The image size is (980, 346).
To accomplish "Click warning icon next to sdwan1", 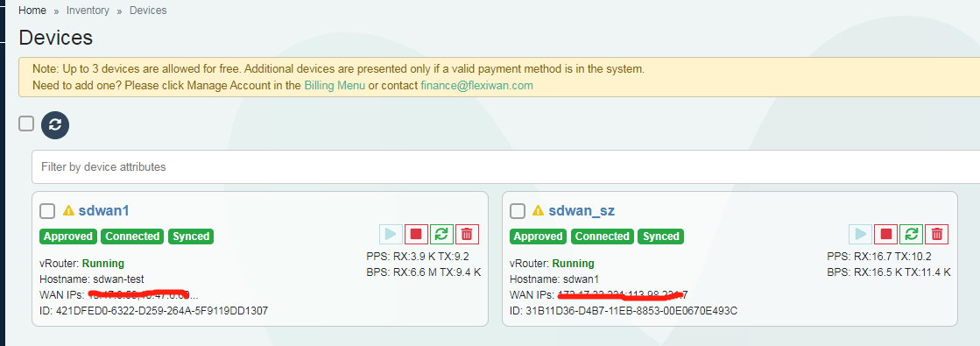I will [x=68, y=211].
